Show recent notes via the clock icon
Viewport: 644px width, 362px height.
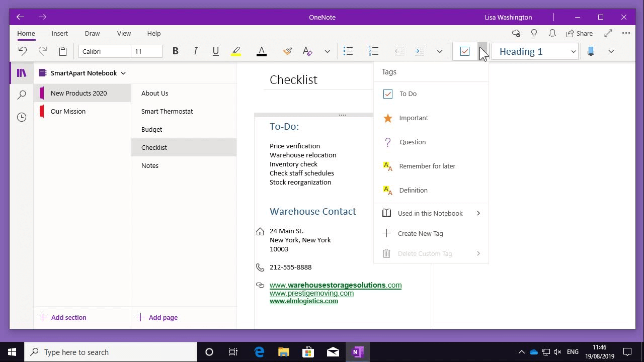tap(21, 117)
